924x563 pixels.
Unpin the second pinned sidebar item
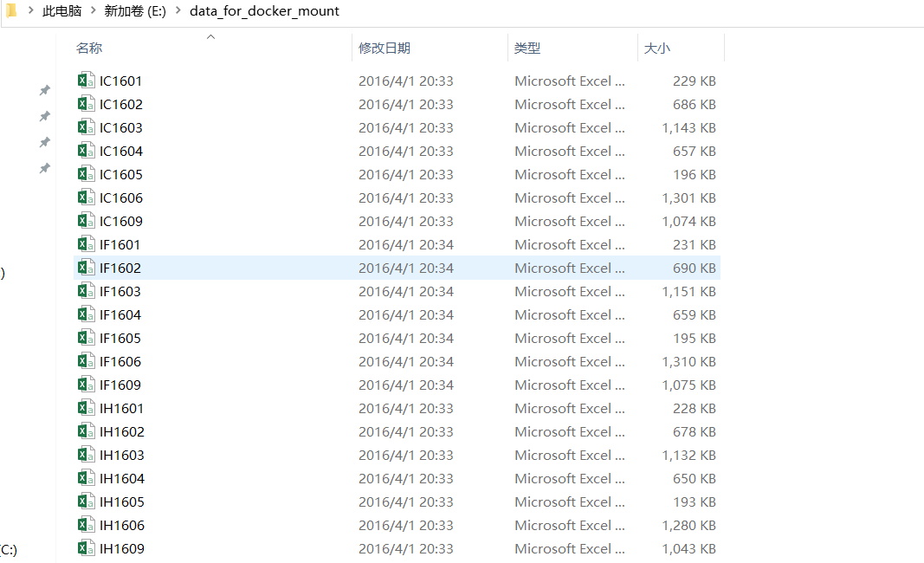pos(44,115)
